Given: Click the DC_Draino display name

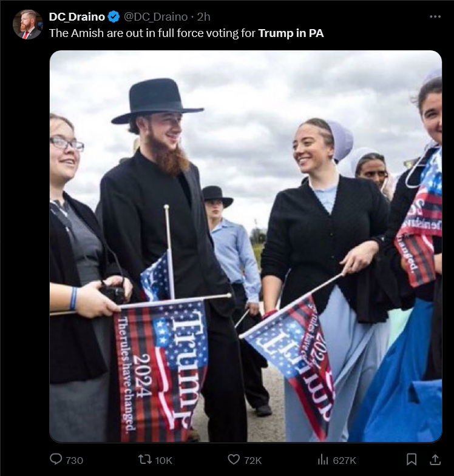Looking at the screenshot, I should click(x=77, y=17).
